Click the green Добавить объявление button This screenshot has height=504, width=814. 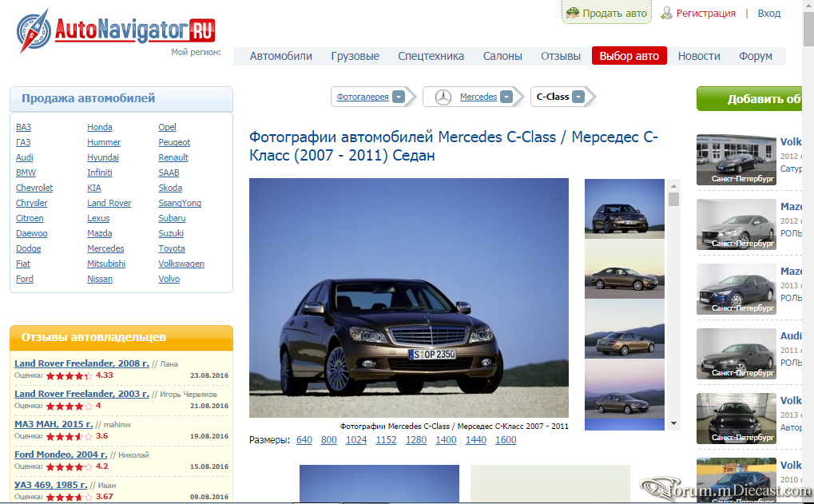coord(749,98)
